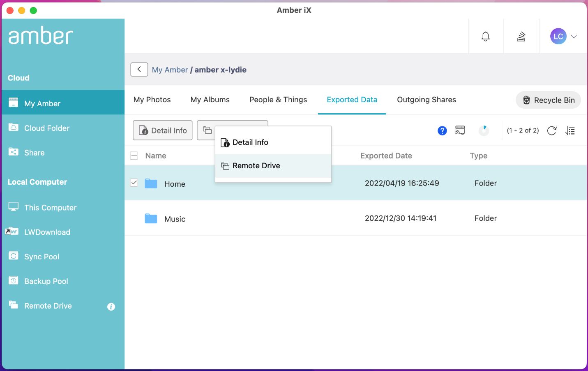This screenshot has width=588, height=371.
Task: Open the sort list options icon
Action: [570, 131]
